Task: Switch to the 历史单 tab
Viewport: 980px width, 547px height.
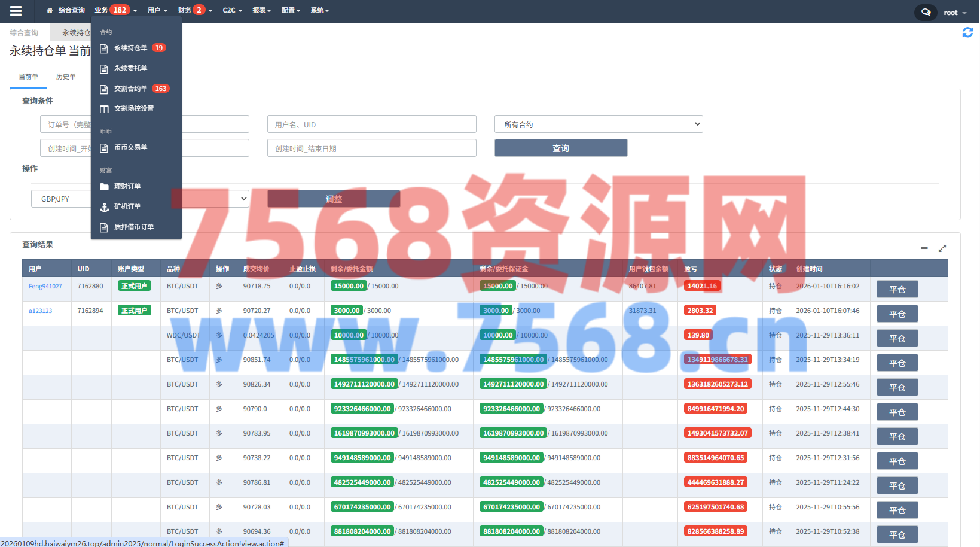Action: (x=66, y=77)
